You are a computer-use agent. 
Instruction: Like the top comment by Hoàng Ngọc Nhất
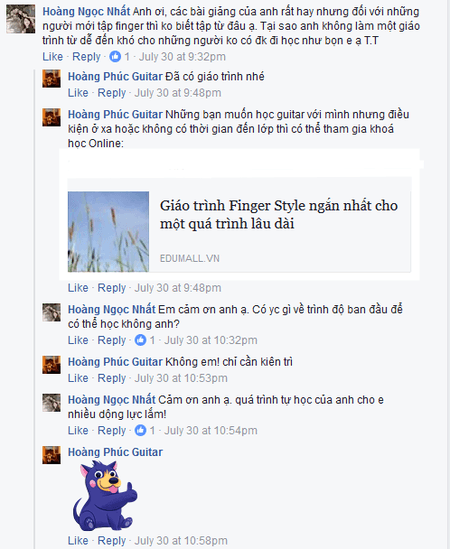(x=53, y=57)
